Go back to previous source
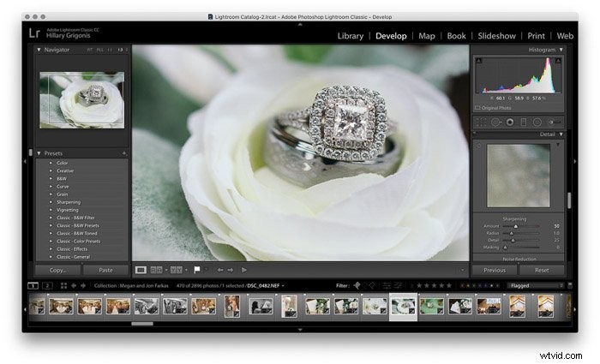 click(74, 285)
